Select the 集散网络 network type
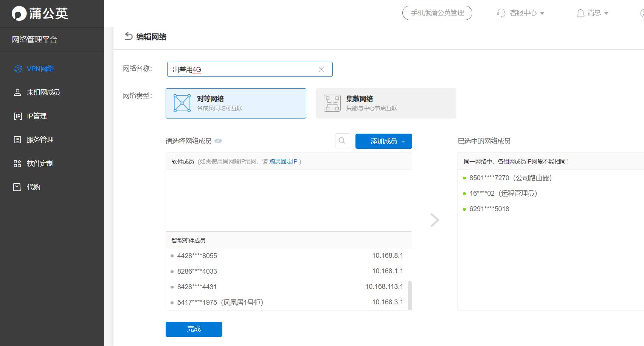The height and width of the screenshot is (346, 644). (385, 103)
